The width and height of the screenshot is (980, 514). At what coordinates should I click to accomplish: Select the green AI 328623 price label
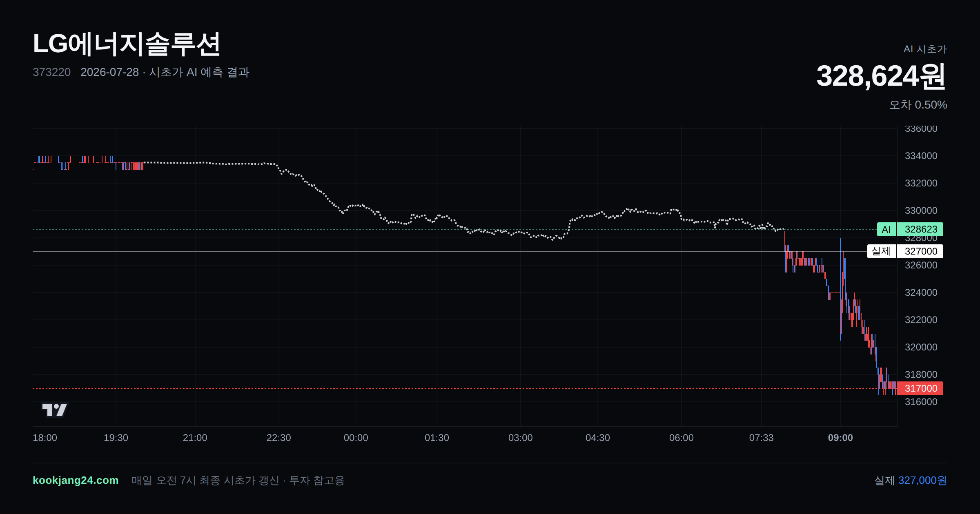[910, 229]
